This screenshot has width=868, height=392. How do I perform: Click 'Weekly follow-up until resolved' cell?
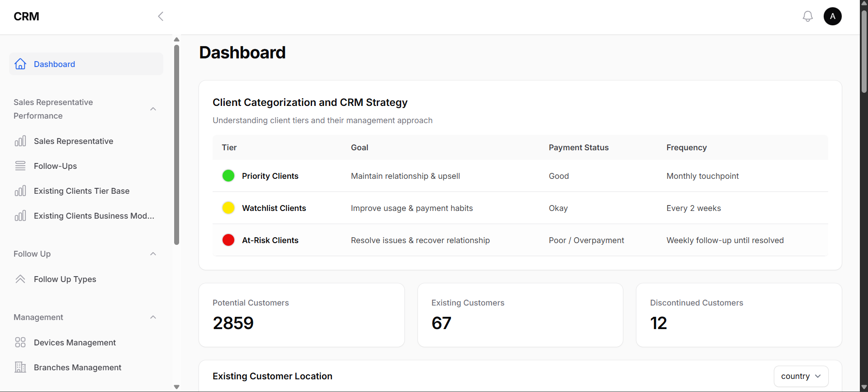click(x=725, y=240)
